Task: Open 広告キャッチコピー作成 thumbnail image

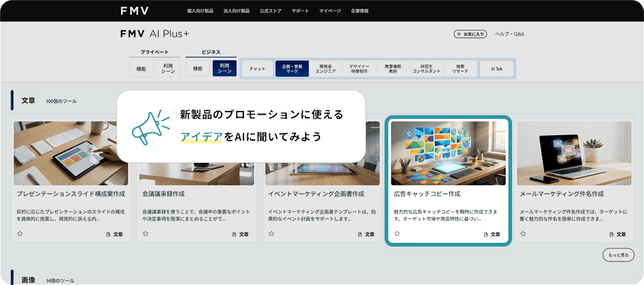Action: pyautogui.click(x=448, y=153)
